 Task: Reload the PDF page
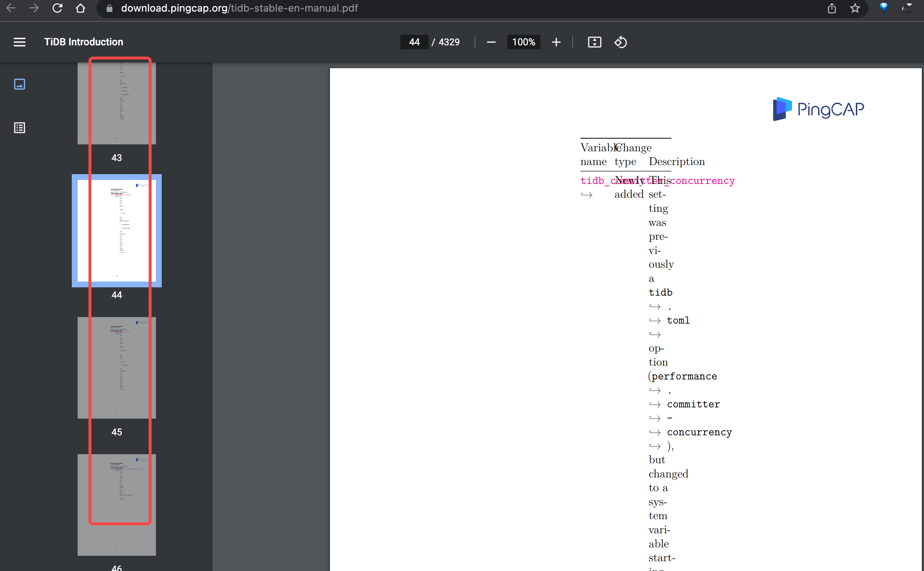point(57,8)
